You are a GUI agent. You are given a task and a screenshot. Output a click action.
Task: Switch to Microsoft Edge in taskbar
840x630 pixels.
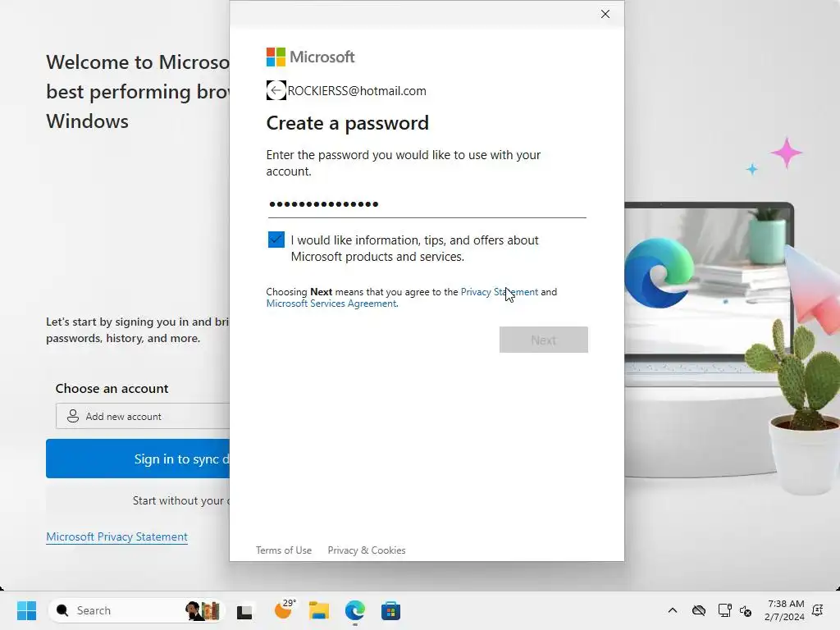click(x=354, y=610)
